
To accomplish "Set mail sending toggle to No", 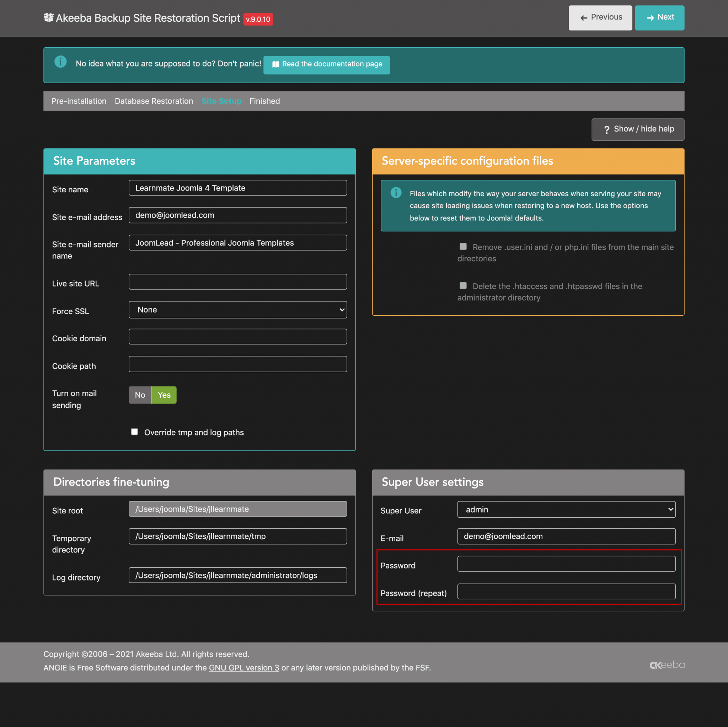I will [x=140, y=395].
